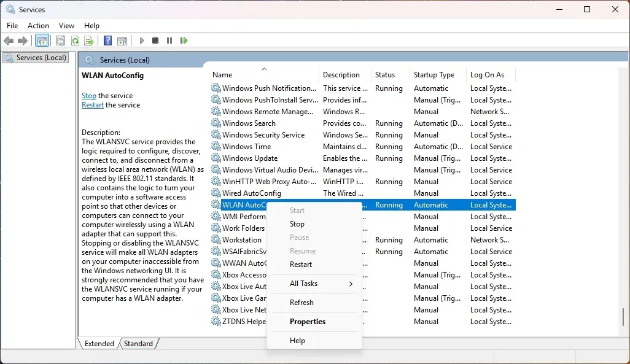Screen dimensions: 630x364
Task: Click the gear icon of Windows Remote Management
Action: tap(216, 111)
